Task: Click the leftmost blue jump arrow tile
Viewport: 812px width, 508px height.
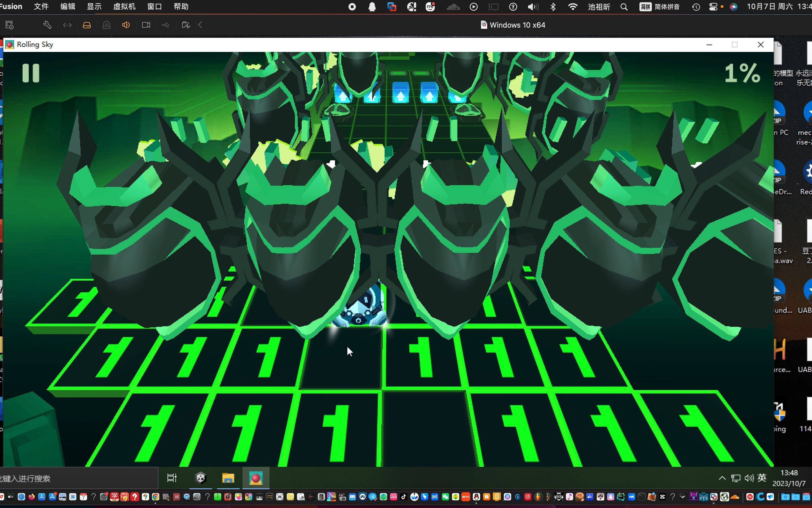Action: (x=343, y=93)
